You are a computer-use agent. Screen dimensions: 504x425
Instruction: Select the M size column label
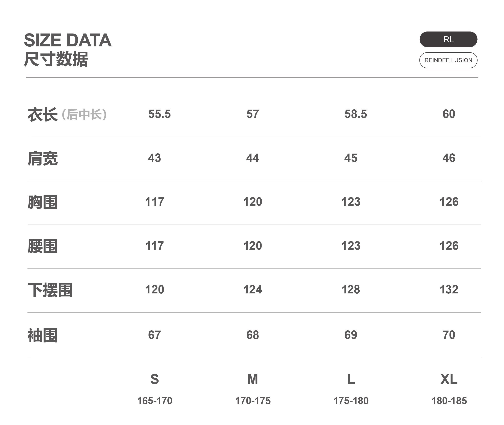point(253,379)
